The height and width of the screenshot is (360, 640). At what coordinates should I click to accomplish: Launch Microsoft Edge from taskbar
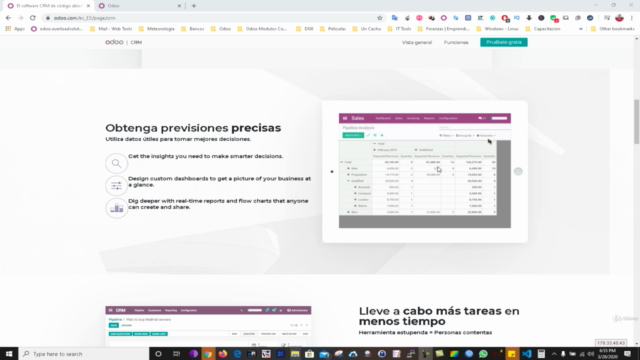click(237, 354)
